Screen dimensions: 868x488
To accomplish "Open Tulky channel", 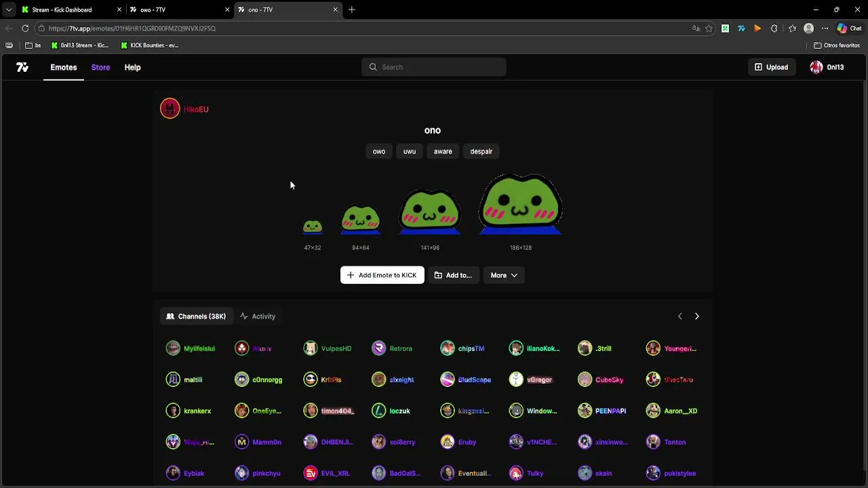I will click(528, 473).
